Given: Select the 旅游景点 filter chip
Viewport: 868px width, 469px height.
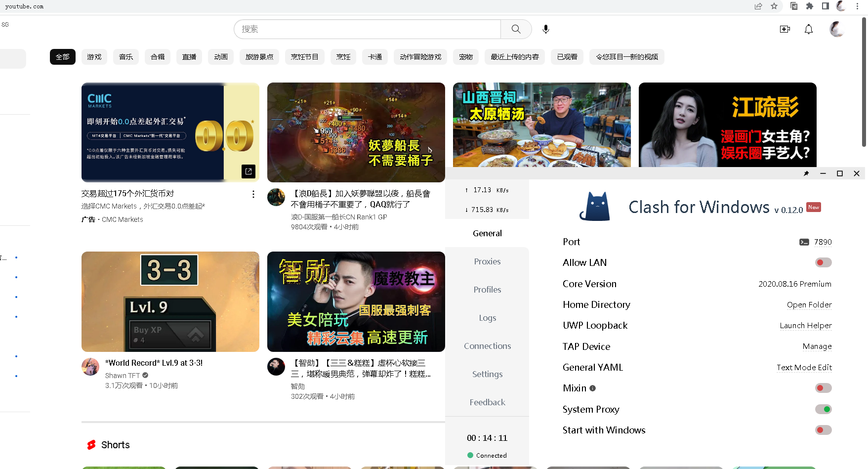Looking at the screenshot, I should [x=259, y=57].
